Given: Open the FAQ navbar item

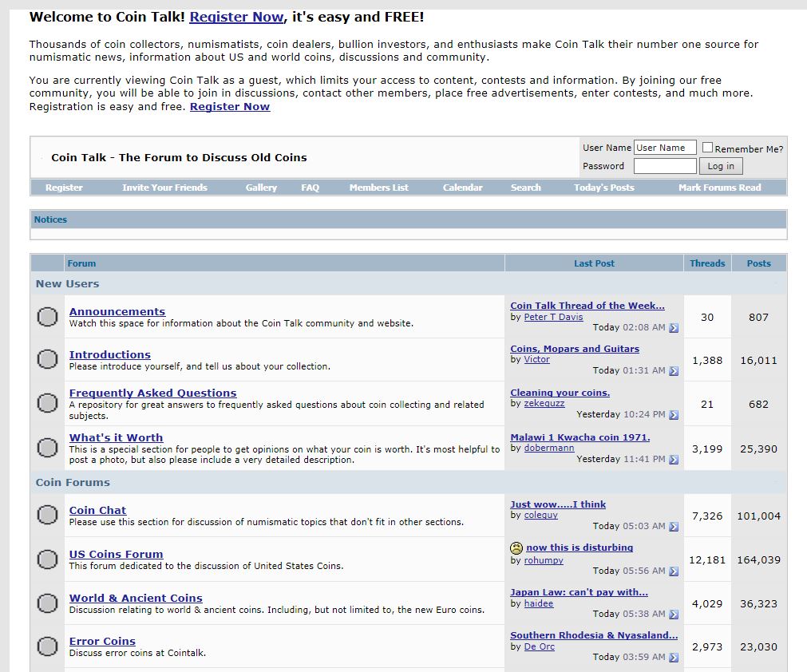Looking at the screenshot, I should coord(310,188).
